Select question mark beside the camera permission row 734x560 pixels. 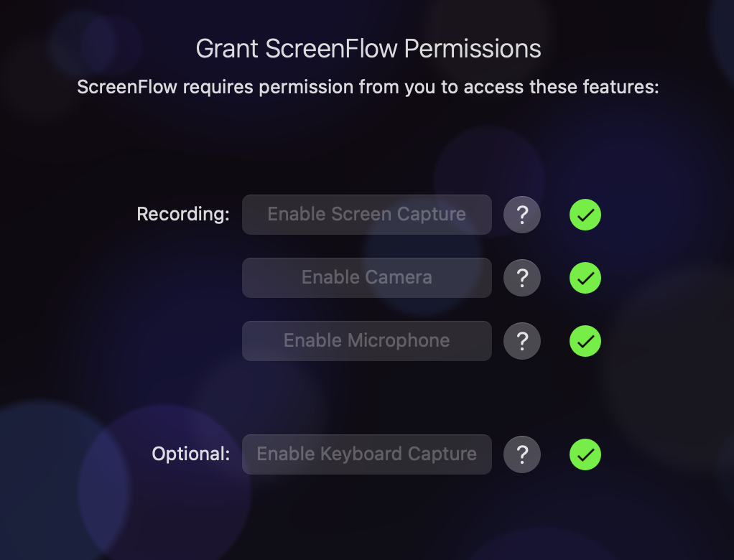(x=522, y=278)
